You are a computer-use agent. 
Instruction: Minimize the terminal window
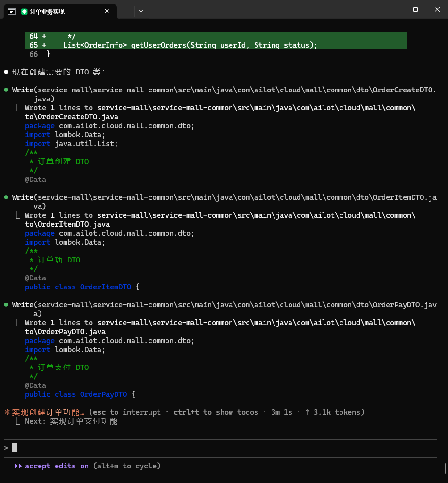[393, 9]
